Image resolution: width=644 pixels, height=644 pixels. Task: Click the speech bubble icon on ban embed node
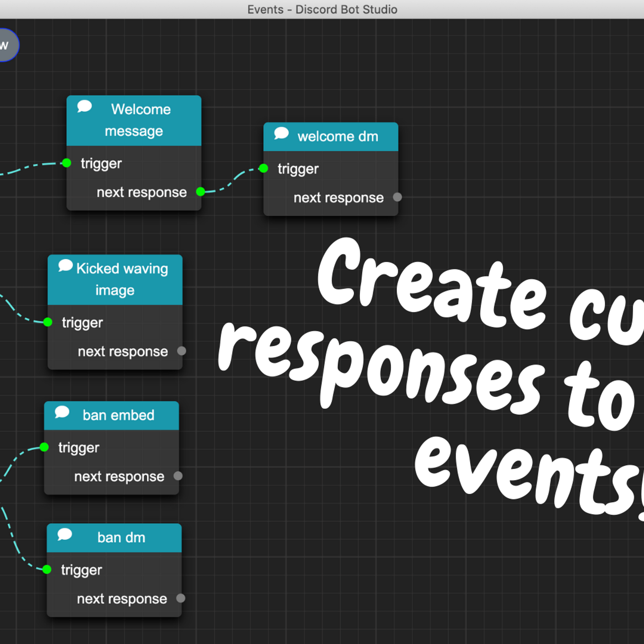tap(62, 412)
